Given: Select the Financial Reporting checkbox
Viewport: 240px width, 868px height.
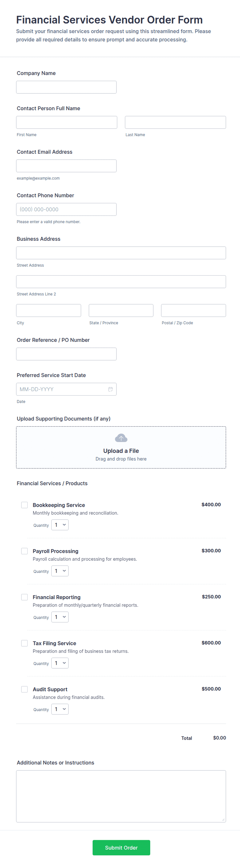Looking at the screenshot, I should [x=24, y=597].
